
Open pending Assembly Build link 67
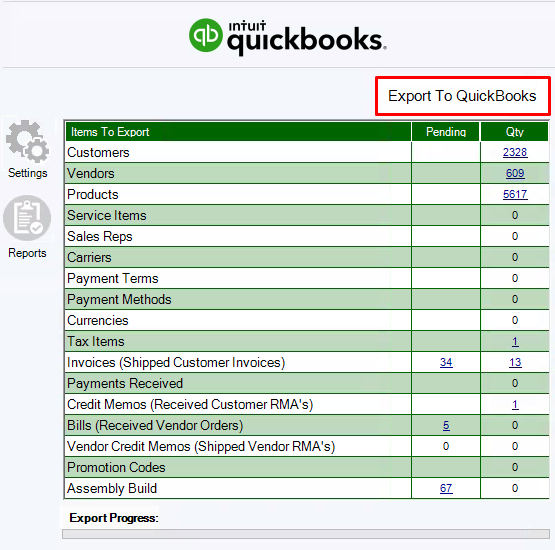click(446, 488)
